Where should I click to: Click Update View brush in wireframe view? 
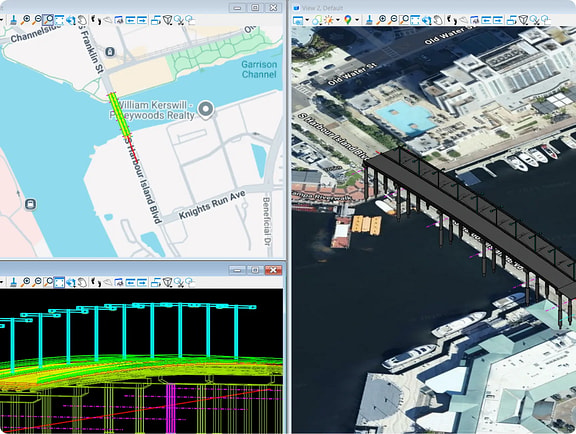14,282
